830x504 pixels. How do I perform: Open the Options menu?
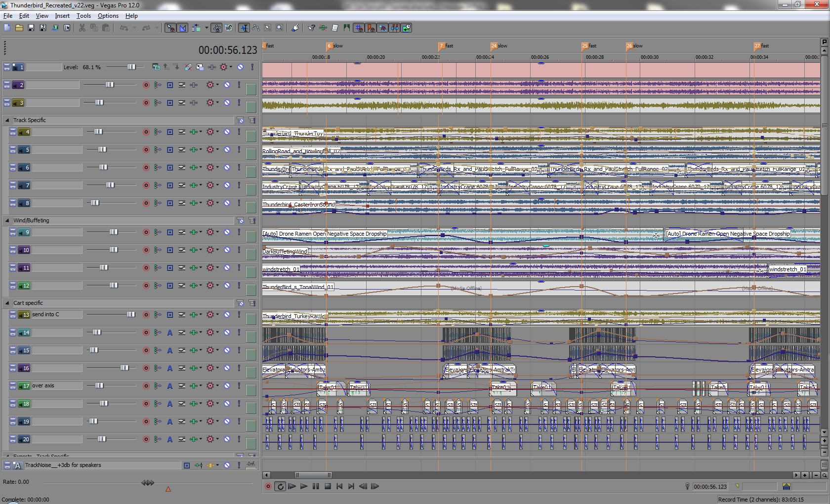tap(108, 16)
